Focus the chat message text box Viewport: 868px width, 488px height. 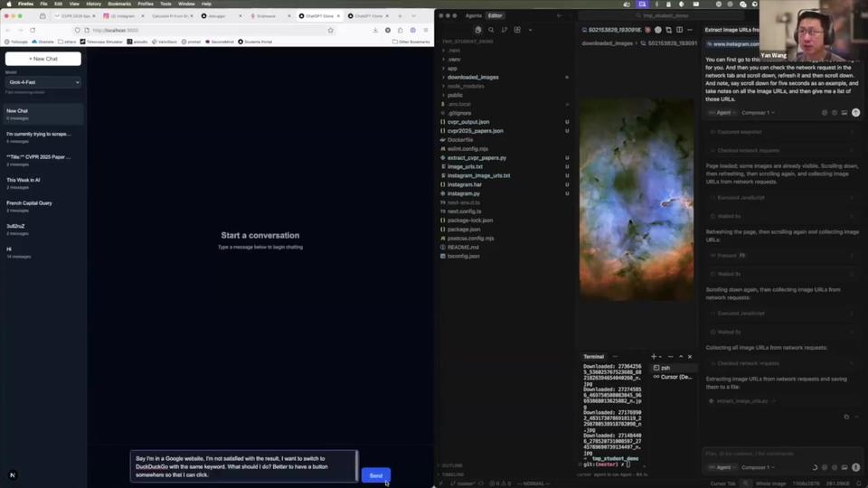(243, 466)
